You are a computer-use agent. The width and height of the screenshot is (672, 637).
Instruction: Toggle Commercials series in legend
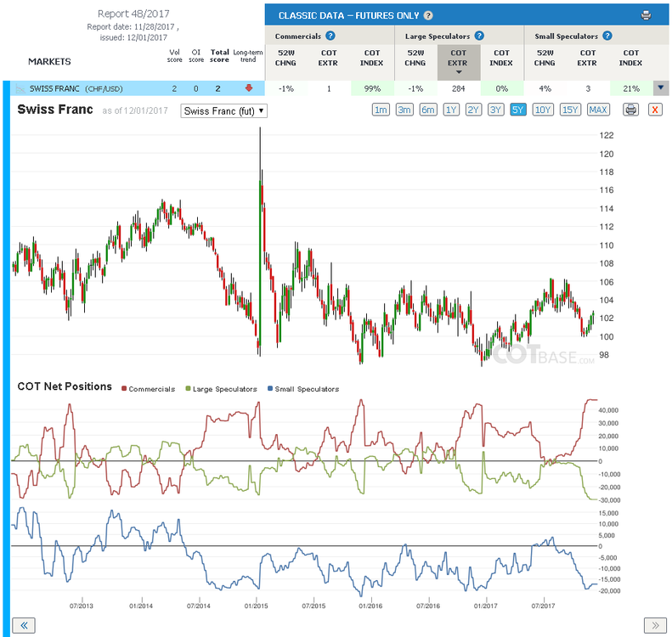coord(149,389)
